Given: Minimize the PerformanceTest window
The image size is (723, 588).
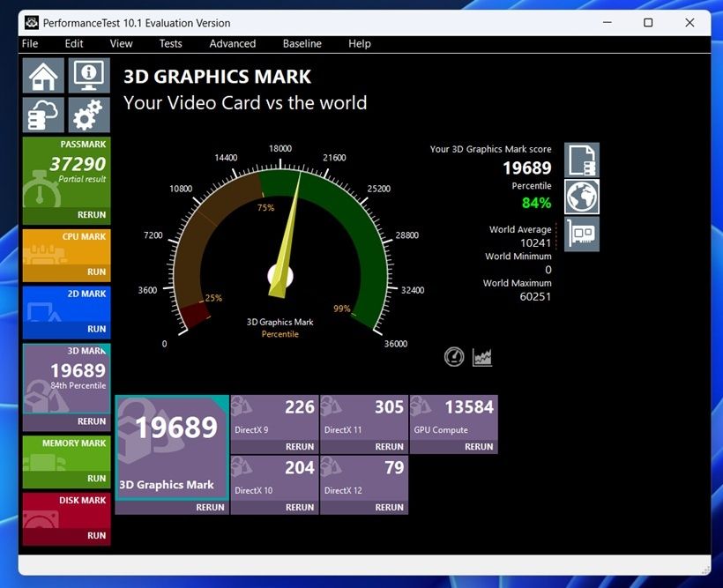Looking at the screenshot, I should click(607, 23).
